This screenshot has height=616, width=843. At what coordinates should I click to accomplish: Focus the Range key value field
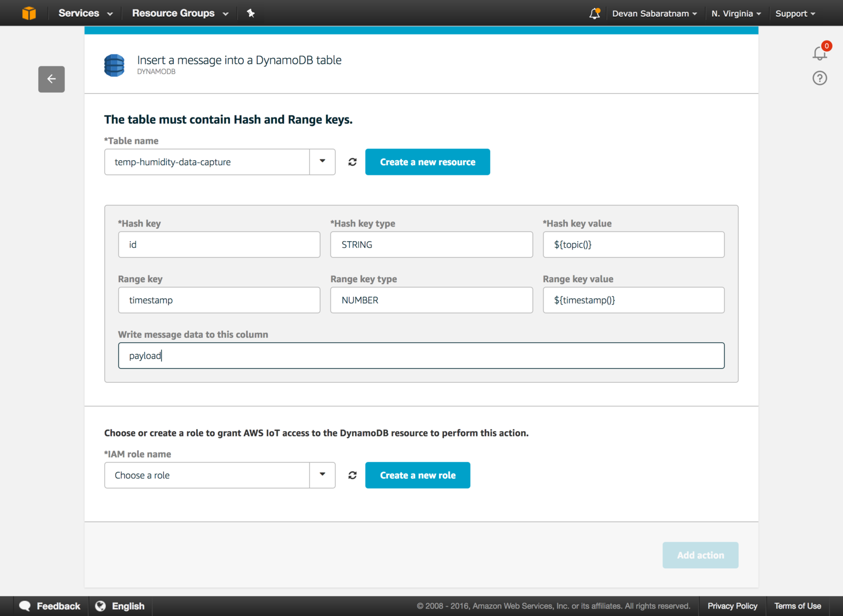click(x=633, y=300)
